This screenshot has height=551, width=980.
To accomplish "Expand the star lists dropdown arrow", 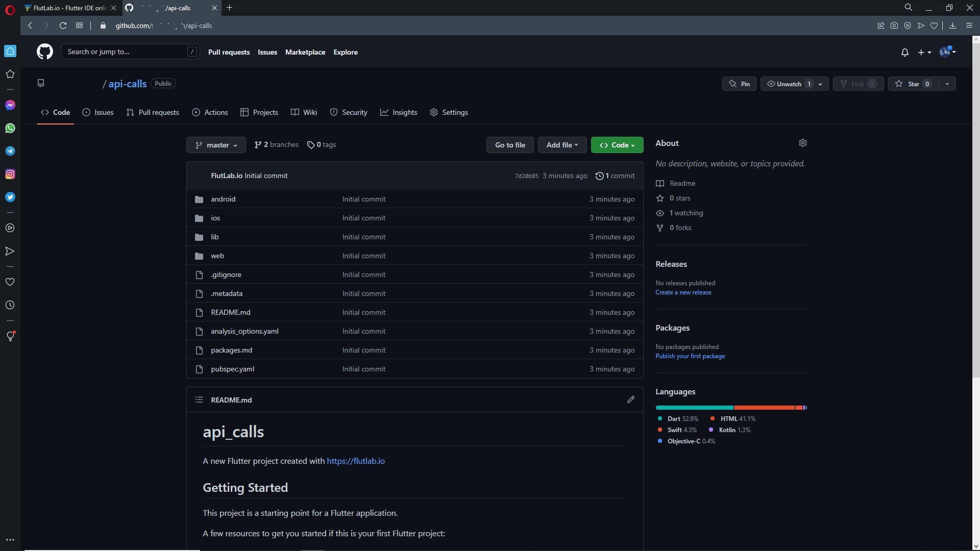I will pyautogui.click(x=947, y=84).
